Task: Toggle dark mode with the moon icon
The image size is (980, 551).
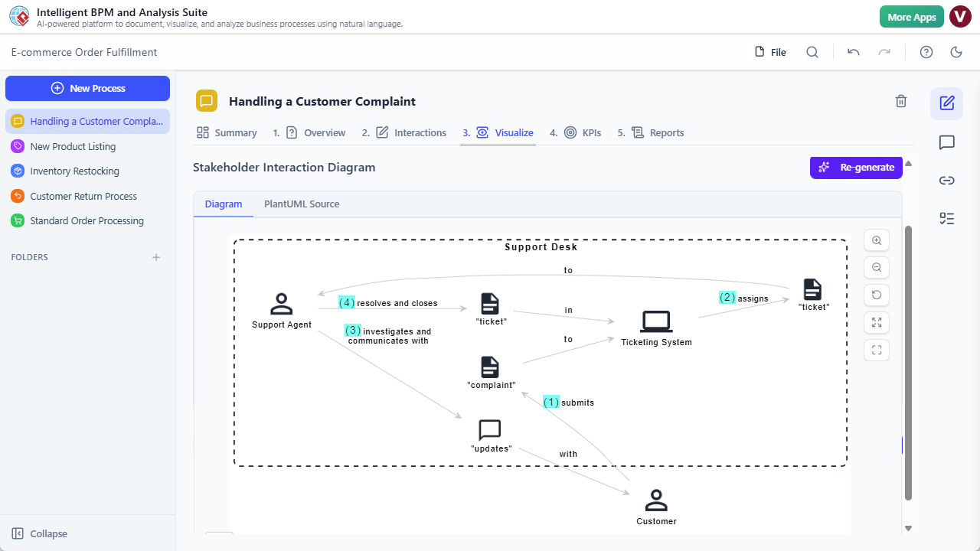Action: point(956,52)
